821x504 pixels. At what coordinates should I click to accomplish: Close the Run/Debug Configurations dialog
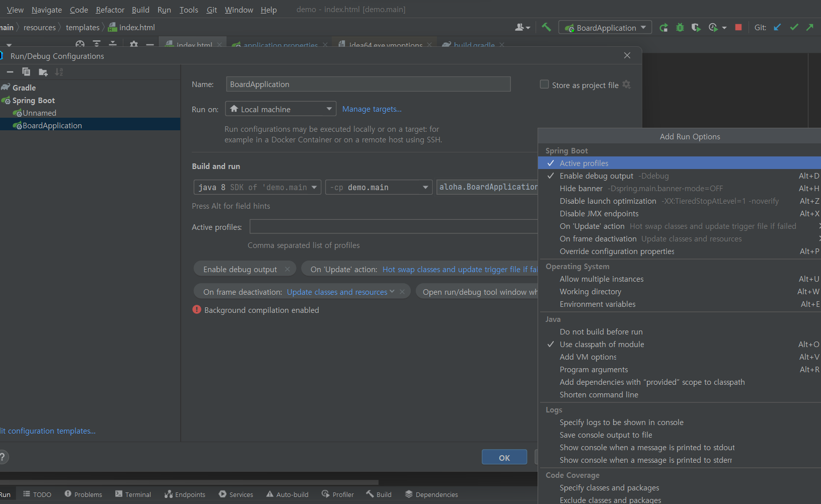point(627,55)
